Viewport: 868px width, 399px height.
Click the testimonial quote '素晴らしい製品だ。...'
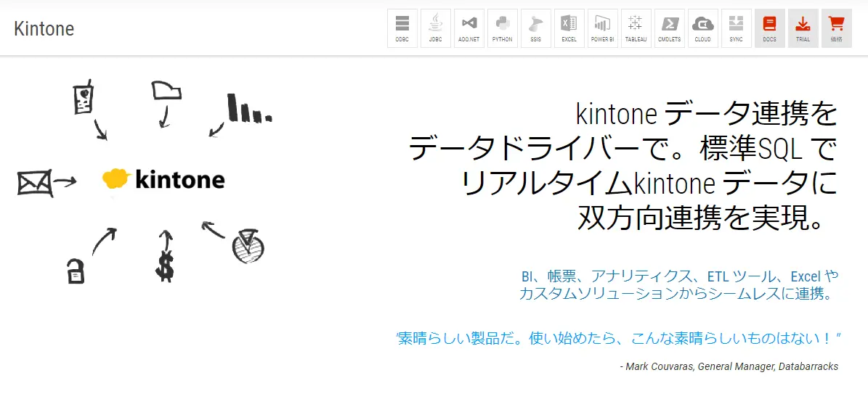(x=618, y=339)
